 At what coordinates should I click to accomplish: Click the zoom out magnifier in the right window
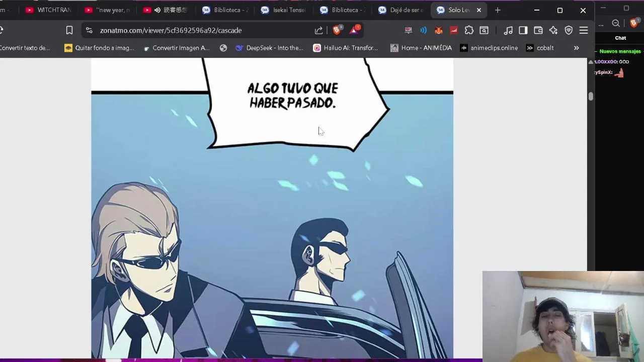click(x=616, y=23)
